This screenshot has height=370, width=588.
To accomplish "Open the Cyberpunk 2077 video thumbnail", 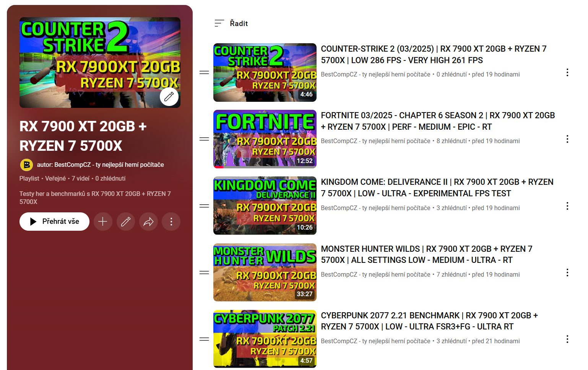I will [265, 339].
